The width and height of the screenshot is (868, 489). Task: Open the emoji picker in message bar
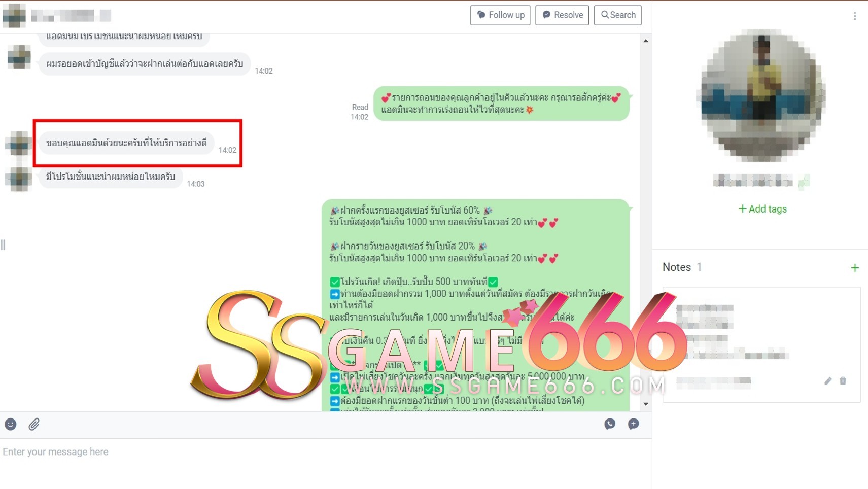coord(11,424)
